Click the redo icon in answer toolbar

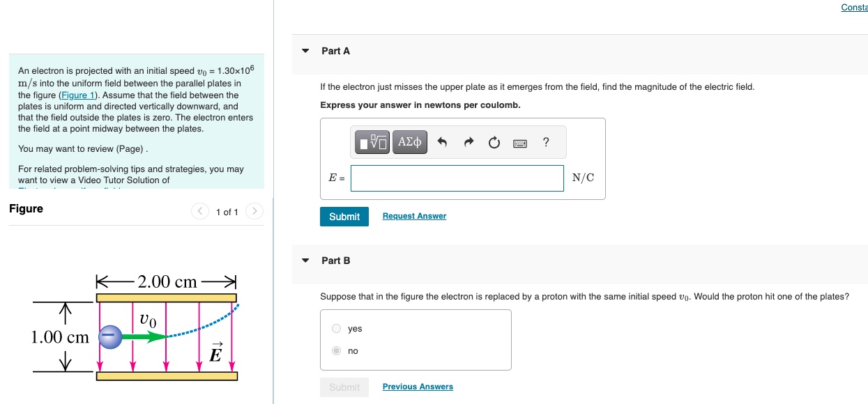pyautogui.click(x=468, y=142)
